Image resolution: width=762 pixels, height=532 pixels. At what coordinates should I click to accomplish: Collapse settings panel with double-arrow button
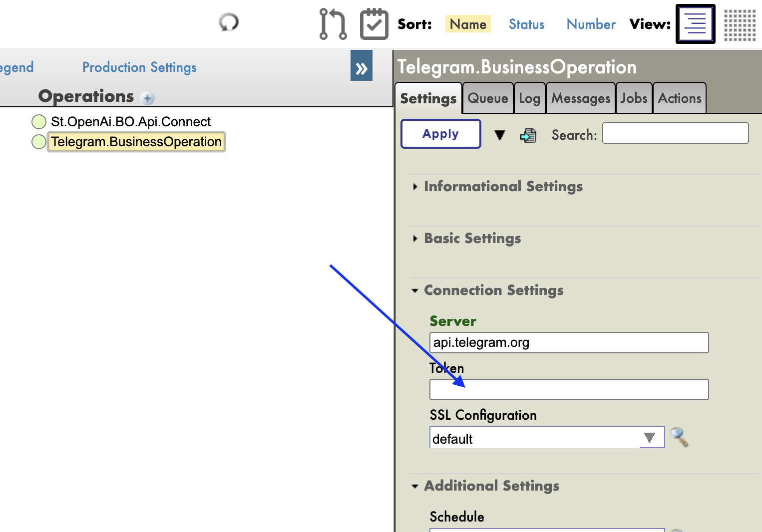click(x=362, y=66)
